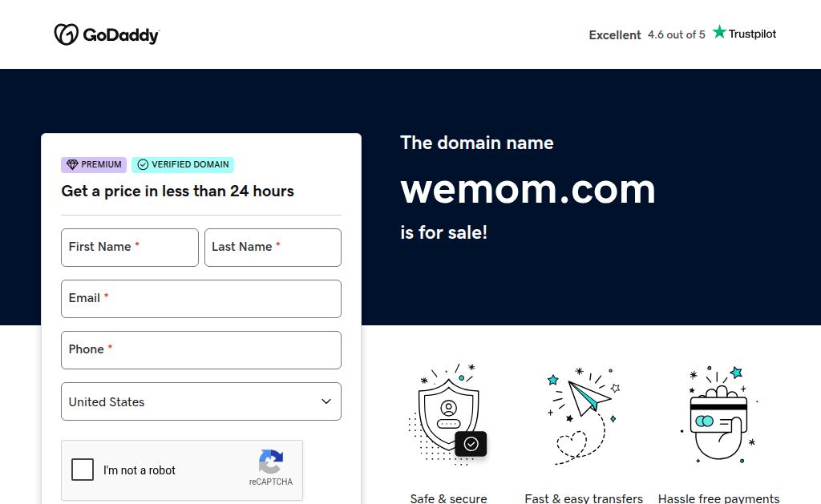Image resolution: width=821 pixels, height=504 pixels.
Task: Select the Phone number field
Action: [x=201, y=350]
